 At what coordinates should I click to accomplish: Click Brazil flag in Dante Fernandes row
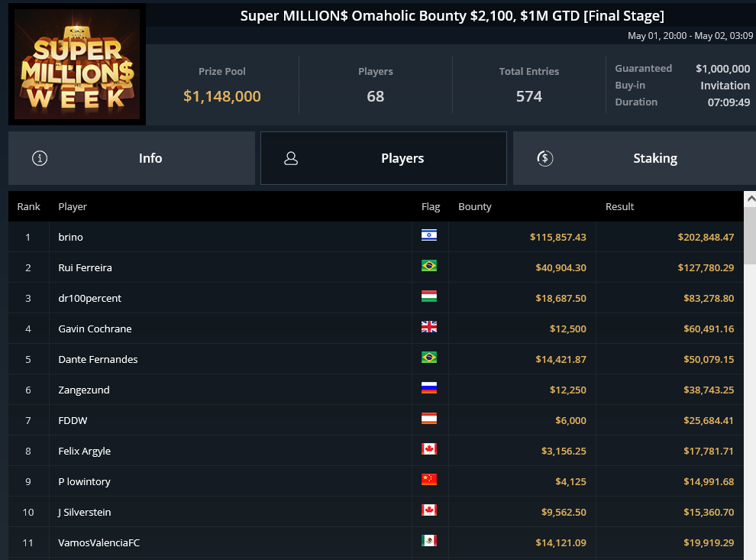(x=429, y=358)
